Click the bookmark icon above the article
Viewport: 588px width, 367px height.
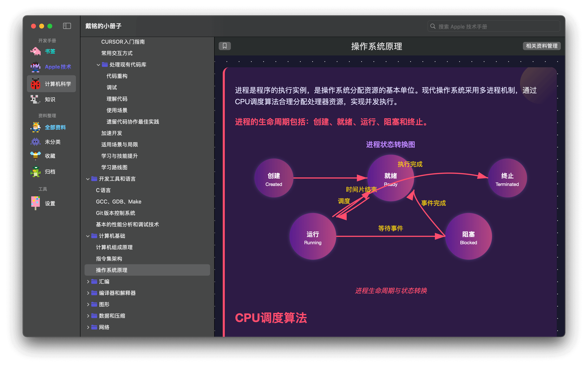point(225,46)
